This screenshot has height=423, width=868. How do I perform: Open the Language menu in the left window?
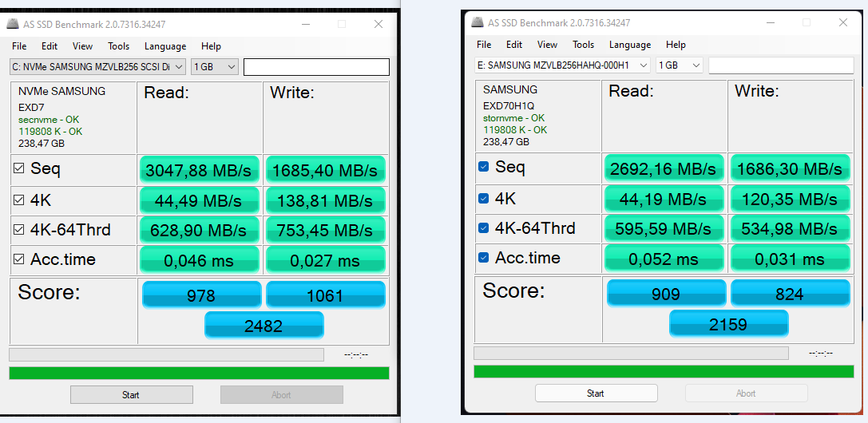(165, 46)
